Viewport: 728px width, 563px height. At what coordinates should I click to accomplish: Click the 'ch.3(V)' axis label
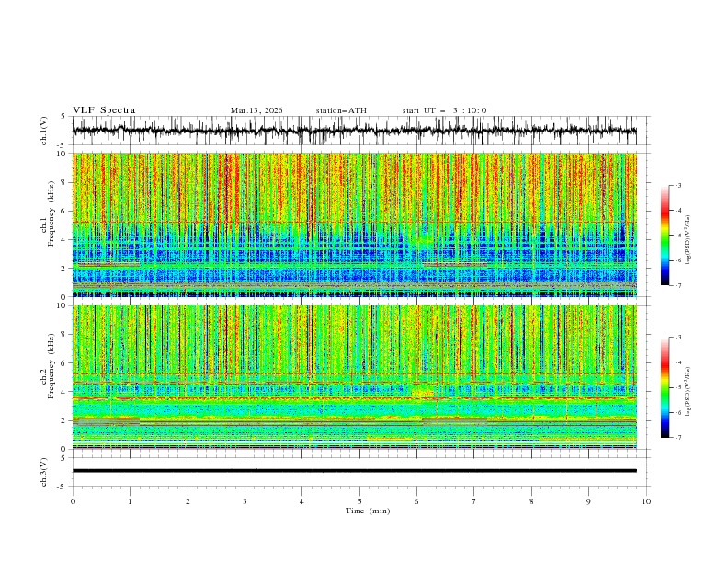pyautogui.click(x=44, y=472)
